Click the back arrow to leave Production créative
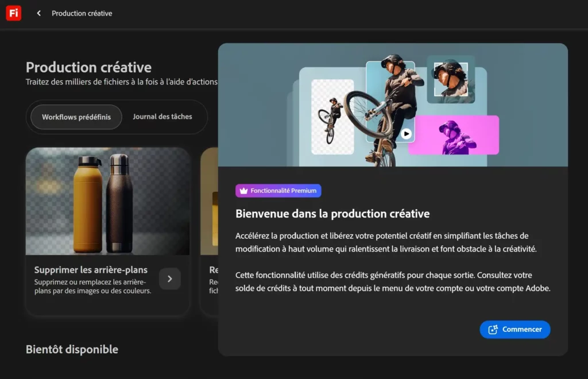Image resolution: width=588 pixels, height=379 pixels. pos(38,13)
